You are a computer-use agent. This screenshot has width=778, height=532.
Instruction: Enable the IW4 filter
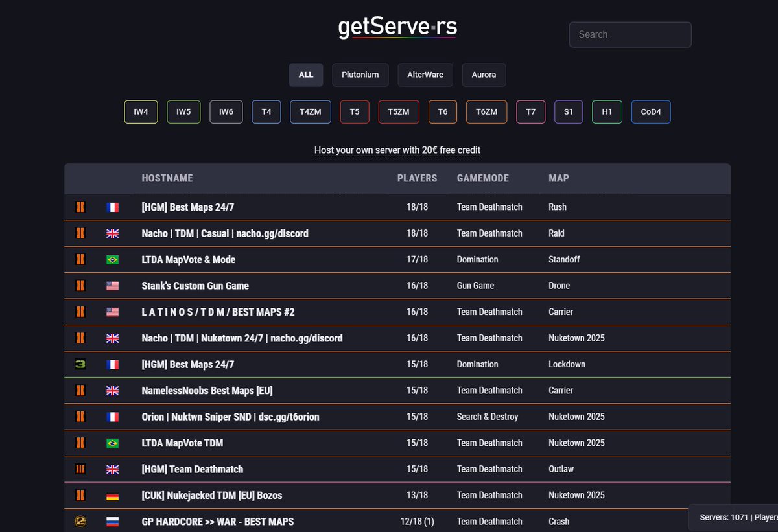tap(141, 111)
